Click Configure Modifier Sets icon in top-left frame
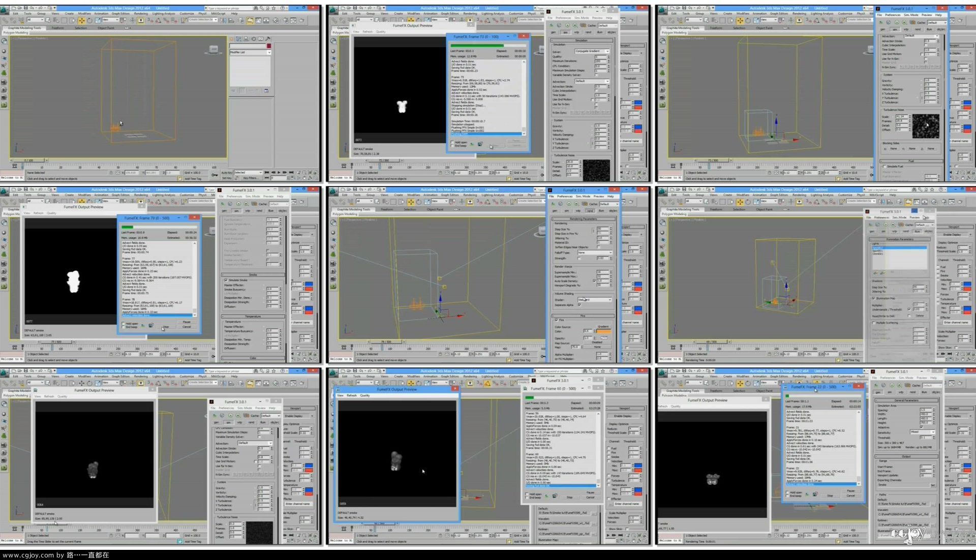 tap(266, 91)
